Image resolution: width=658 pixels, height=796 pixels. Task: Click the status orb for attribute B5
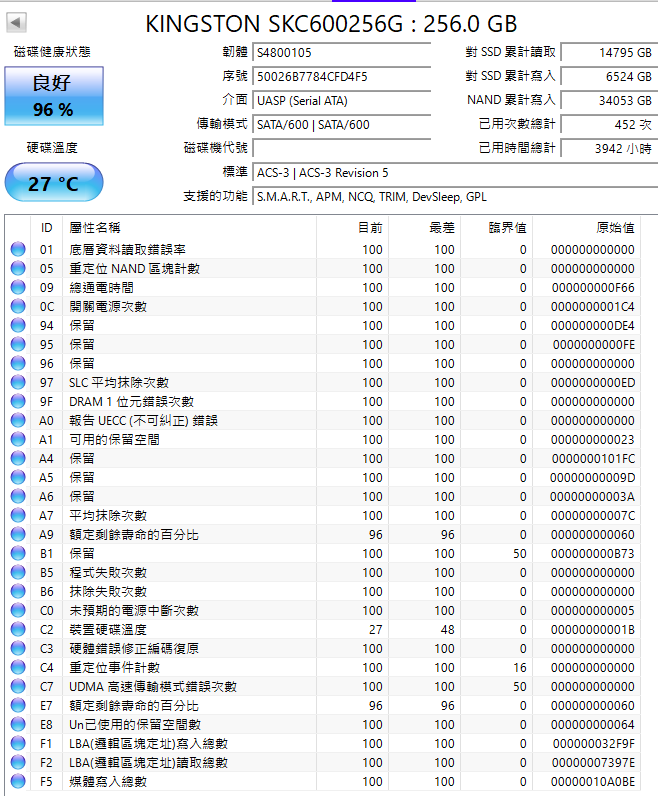[18, 572]
